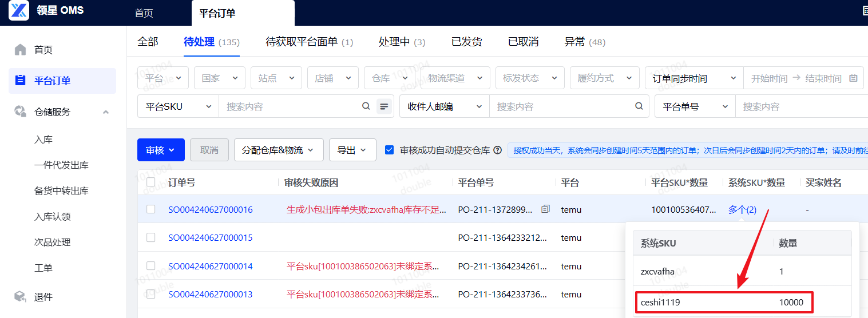Click the 开始时间 date field
The width and height of the screenshot is (868, 318).
pos(769,78)
